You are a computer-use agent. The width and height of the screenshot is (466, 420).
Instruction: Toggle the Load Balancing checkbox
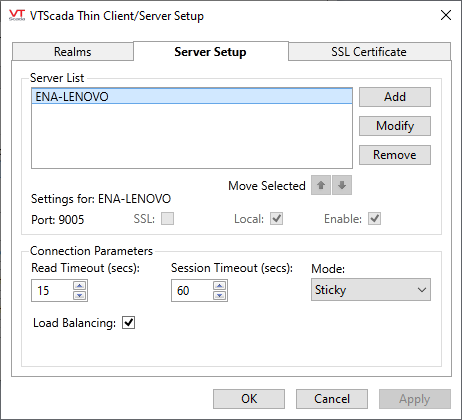128,323
